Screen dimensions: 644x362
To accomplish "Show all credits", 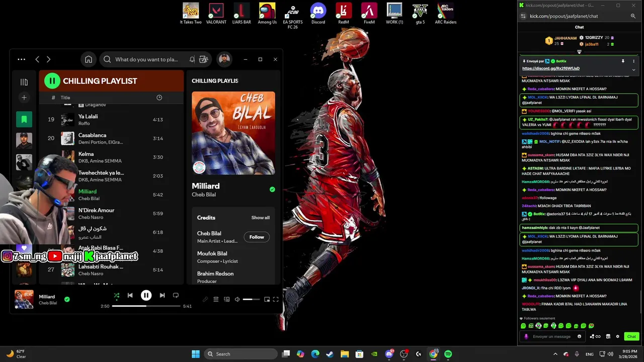I will [x=261, y=218].
